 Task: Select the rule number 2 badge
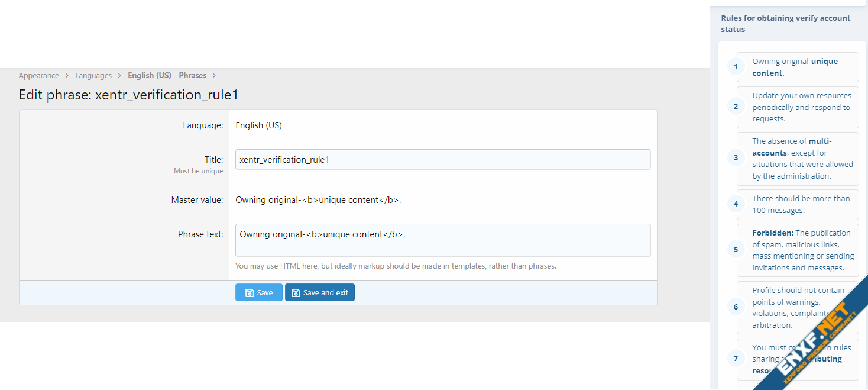click(x=736, y=107)
